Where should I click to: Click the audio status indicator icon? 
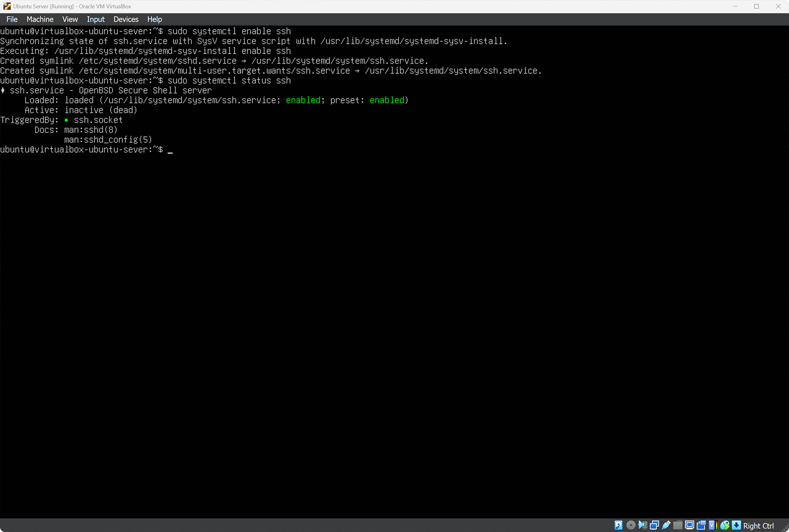(642, 525)
